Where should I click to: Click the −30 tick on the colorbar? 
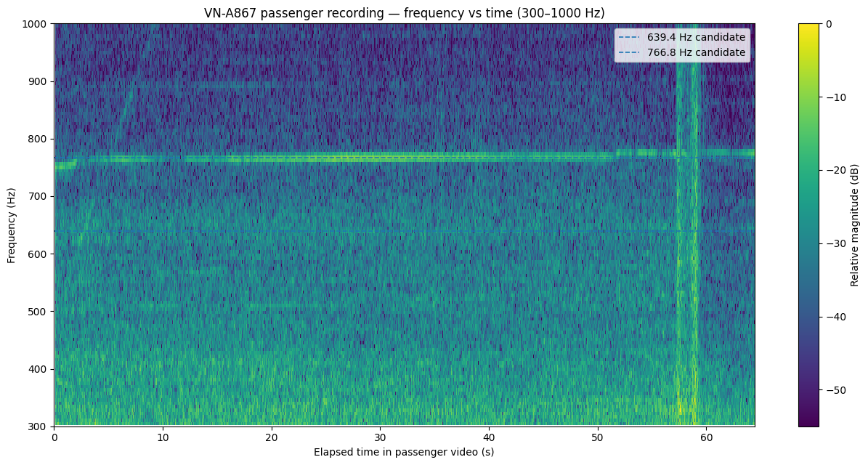832,243
